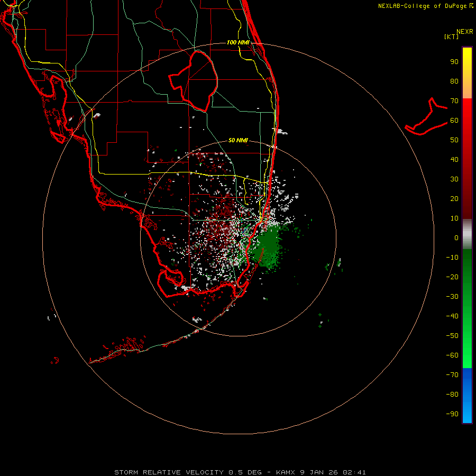The height and width of the screenshot is (476, 476).
Task: Click the 90 value on velocity scale
Action: point(454,62)
